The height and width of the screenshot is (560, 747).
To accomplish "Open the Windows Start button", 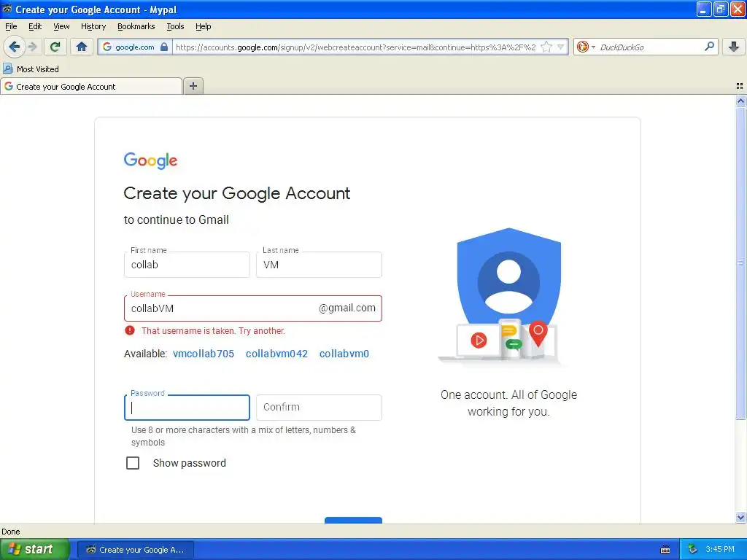I will click(x=35, y=549).
